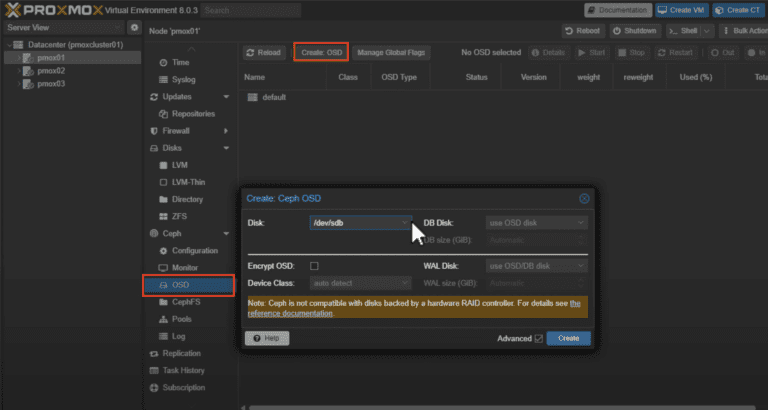Click the Create CT button

tap(738, 10)
